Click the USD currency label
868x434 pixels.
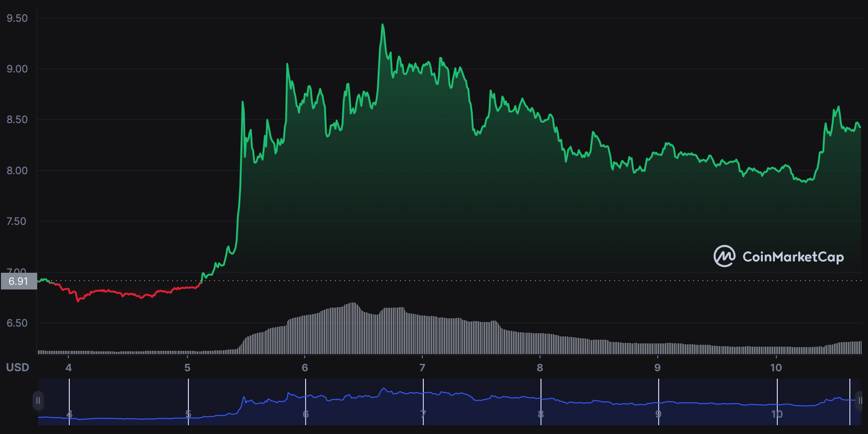tap(18, 368)
